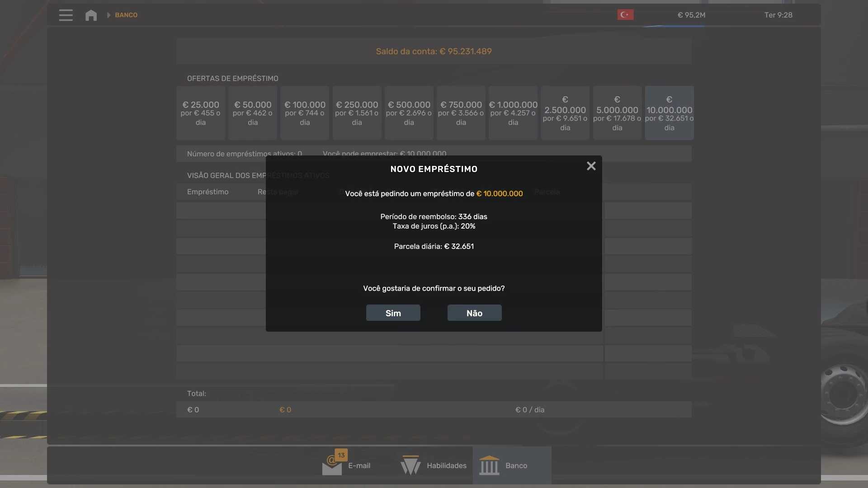Open the hamburger menu icon

tap(66, 15)
